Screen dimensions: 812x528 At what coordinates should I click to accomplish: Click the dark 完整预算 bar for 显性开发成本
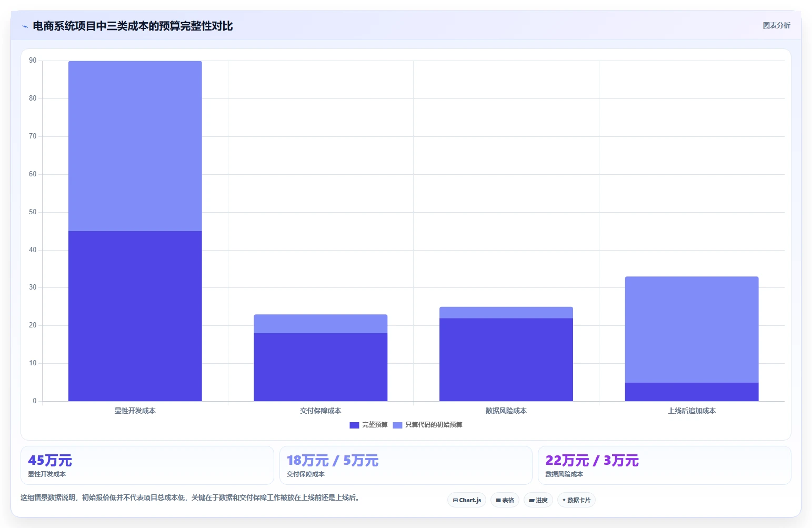(x=135, y=316)
